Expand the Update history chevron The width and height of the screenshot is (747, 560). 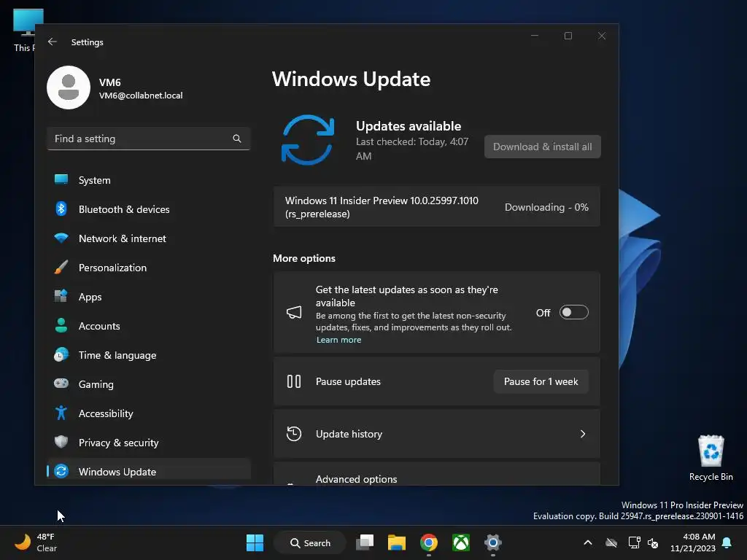point(583,434)
